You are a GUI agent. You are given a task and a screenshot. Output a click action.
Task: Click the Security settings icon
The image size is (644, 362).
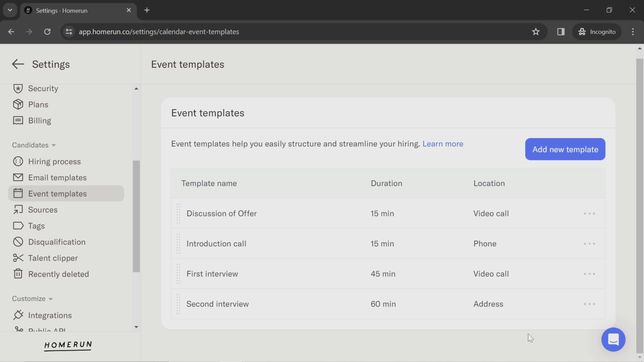point(18,88)
